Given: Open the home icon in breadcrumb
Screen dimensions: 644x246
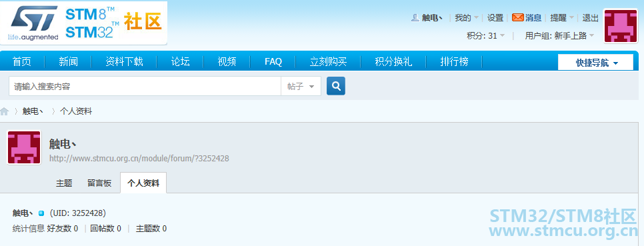Looking at the screenshot, I should pyautogui.click(x=5, y=111).
